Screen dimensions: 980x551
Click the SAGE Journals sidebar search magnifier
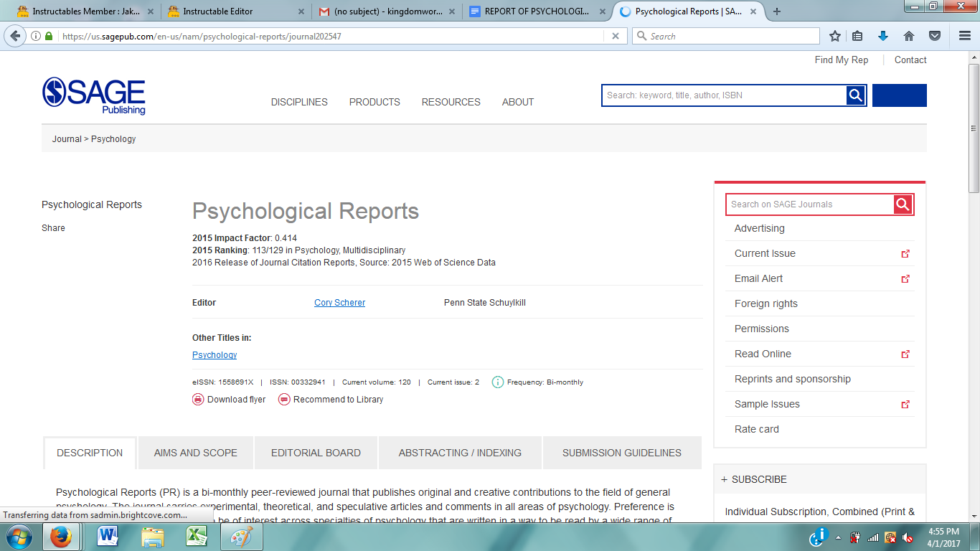pos(903,204)
